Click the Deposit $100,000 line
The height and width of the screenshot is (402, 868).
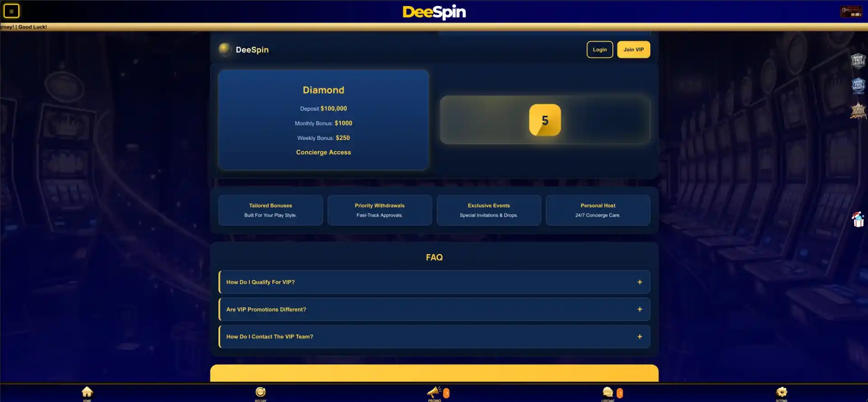pos(324,109)
